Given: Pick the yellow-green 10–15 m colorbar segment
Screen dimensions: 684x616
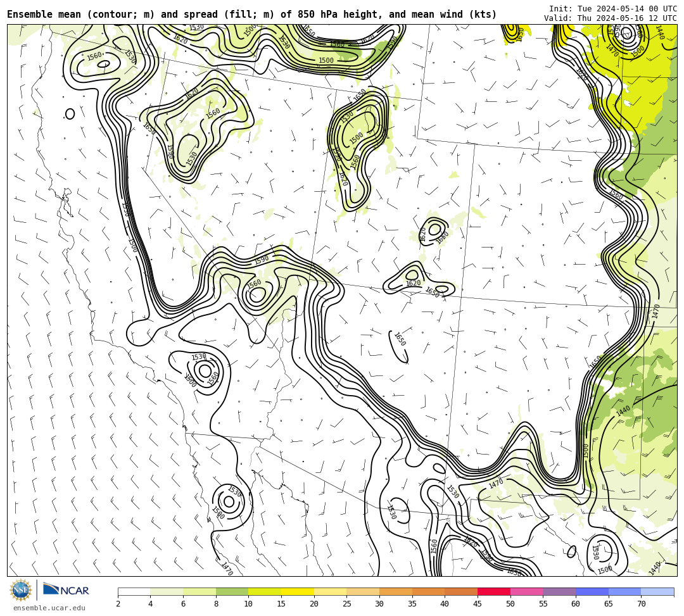Looking at the screenshot, I should click(265, 591).
